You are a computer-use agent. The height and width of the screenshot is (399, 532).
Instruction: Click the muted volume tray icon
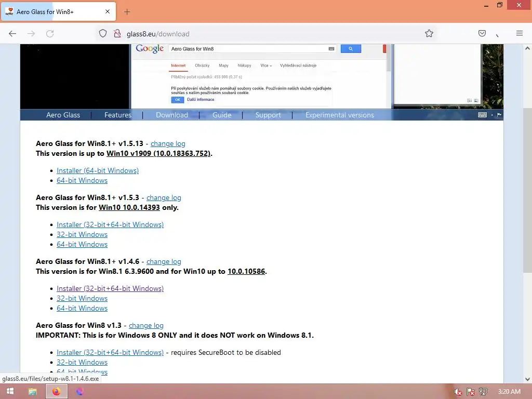point(458,392)
